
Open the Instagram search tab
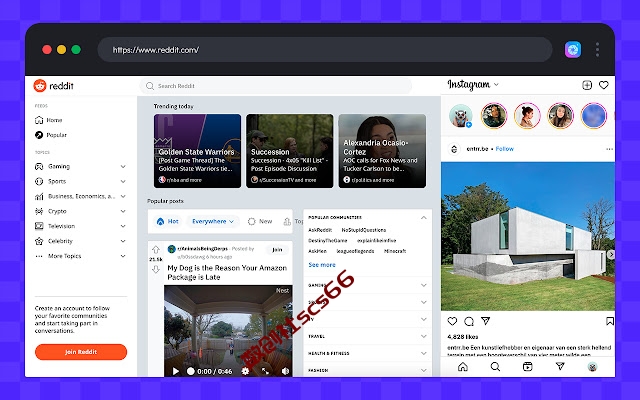point(495,367)
